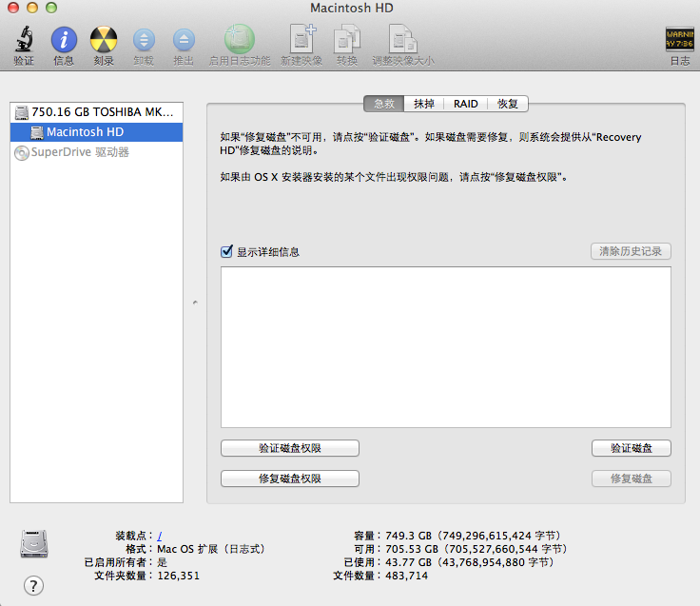Switch to the RAID tab
The width and height of the screenshot is (700, 606).
466,104
